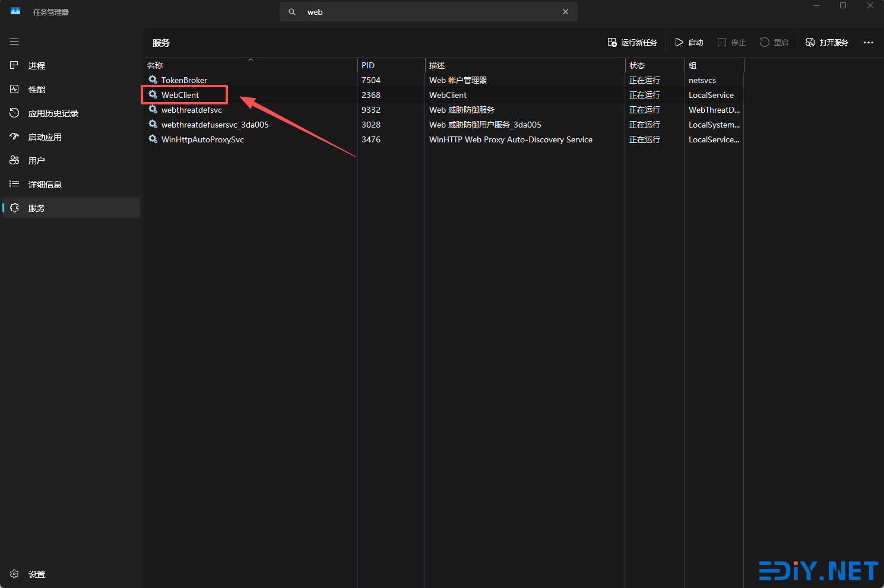Clear the search box with the X
The width and height of the screenshot is (884, 588).
(565, 12)
